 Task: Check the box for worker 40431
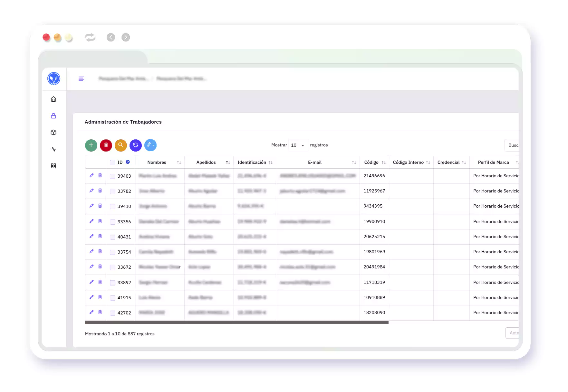click(112, 237)
